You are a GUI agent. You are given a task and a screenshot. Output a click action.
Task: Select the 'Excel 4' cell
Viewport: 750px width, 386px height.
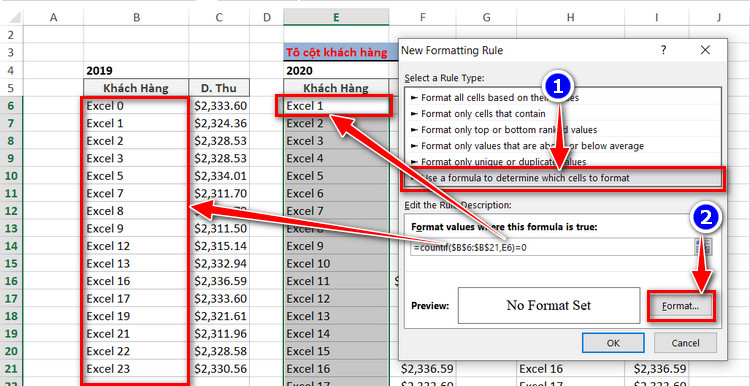[x=336, y=158]
